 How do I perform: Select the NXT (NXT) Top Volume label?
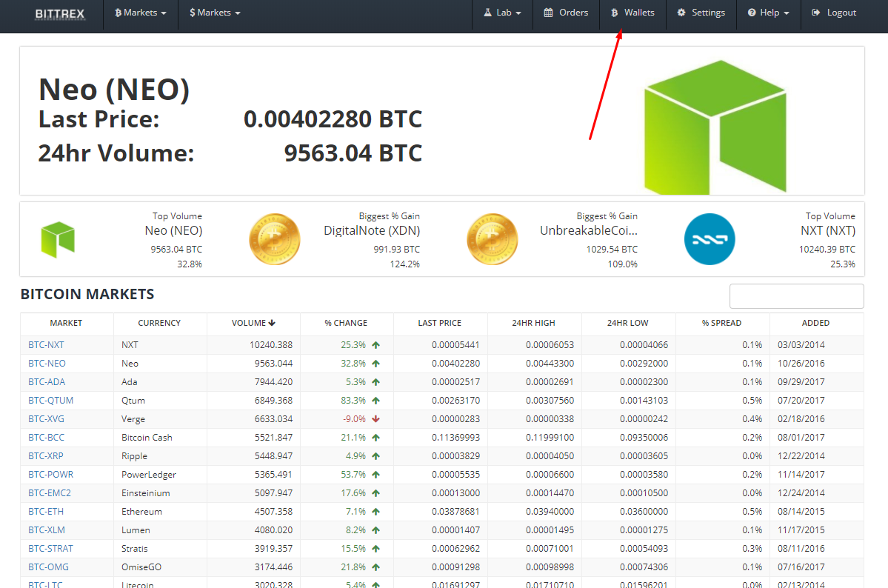click(827, 230)
